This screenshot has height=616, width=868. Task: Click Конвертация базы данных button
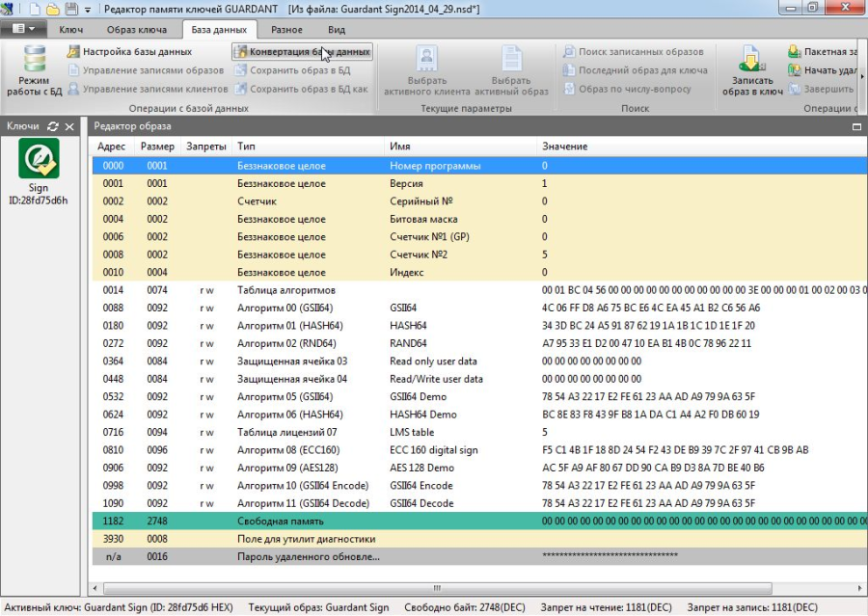pyautogui.click(x=302, y=52)
